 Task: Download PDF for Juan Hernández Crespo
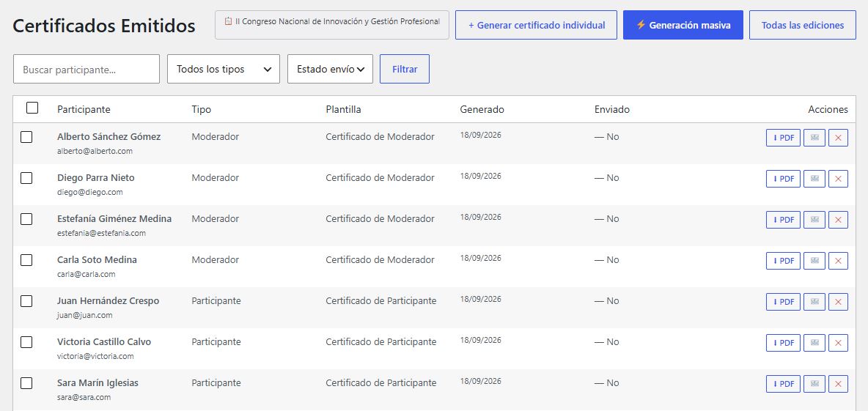pos(783,302)
